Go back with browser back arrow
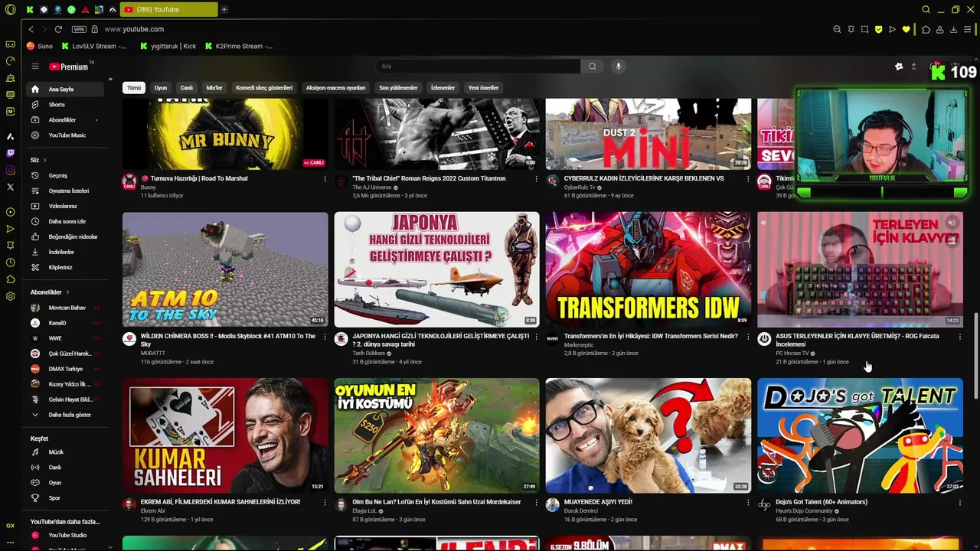980x551 pixels. click(31, 29)
